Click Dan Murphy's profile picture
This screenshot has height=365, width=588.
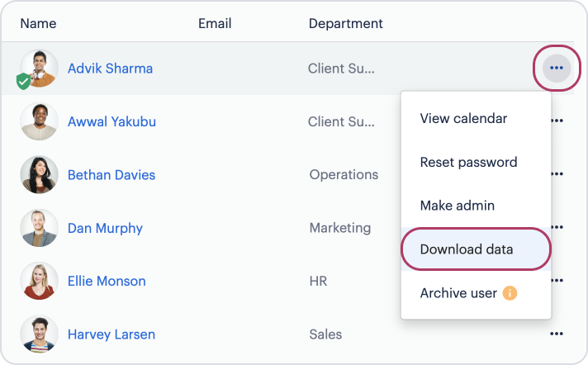click(x=39, y=228)
